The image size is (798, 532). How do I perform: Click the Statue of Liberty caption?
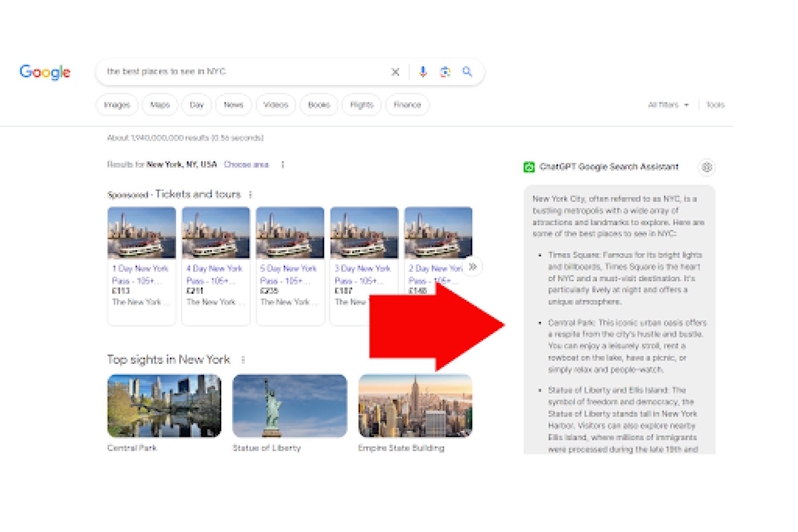pyautogui.click(x=267, y=448)
